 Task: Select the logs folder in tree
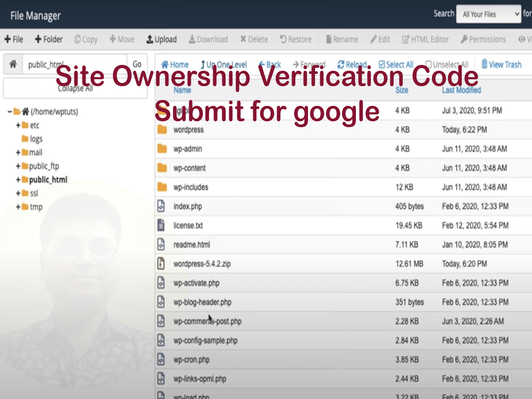(32, 139)
